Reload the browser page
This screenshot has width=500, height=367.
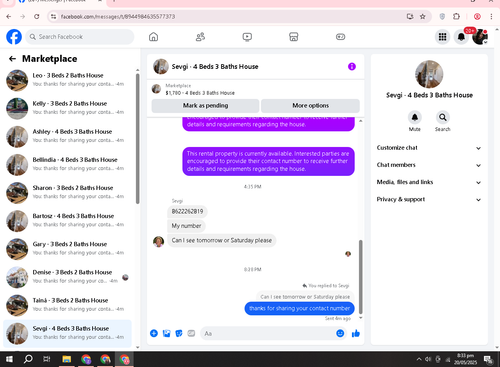pos(37,16)
